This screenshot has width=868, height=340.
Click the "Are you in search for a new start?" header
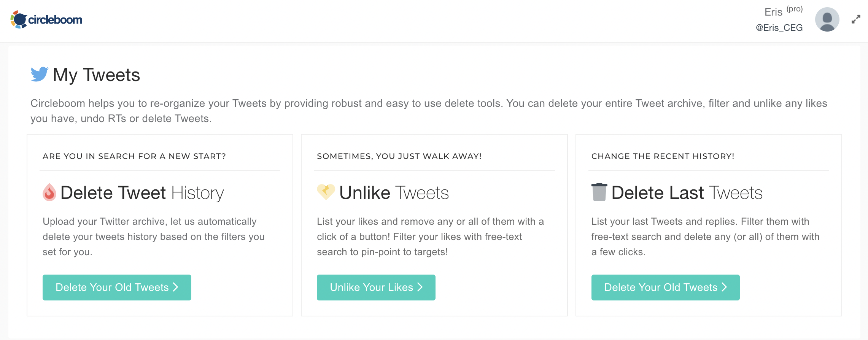tap(134, 156)
